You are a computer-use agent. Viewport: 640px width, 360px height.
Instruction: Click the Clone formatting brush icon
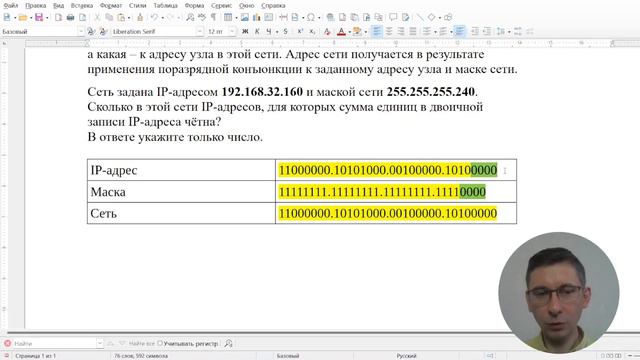(x=140, y=17)
